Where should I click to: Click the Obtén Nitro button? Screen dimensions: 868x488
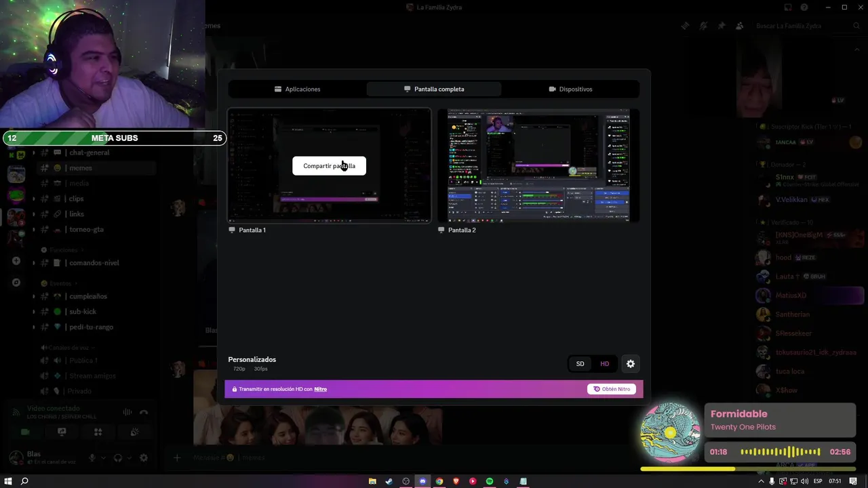click(612, 389)
